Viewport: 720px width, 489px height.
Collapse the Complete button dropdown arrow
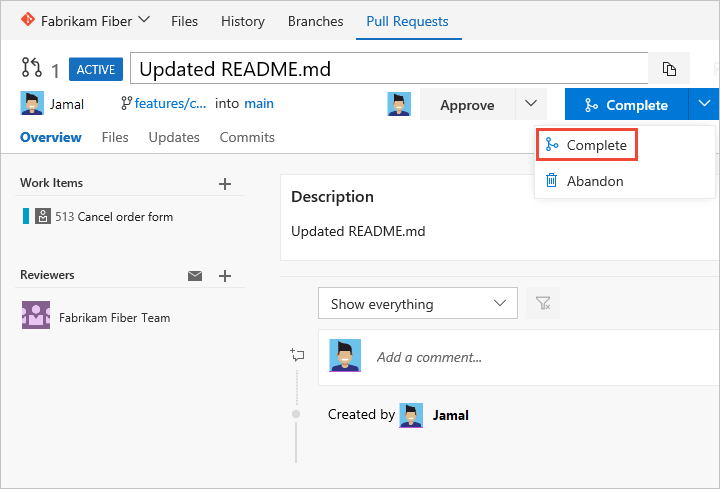[704, 104]
